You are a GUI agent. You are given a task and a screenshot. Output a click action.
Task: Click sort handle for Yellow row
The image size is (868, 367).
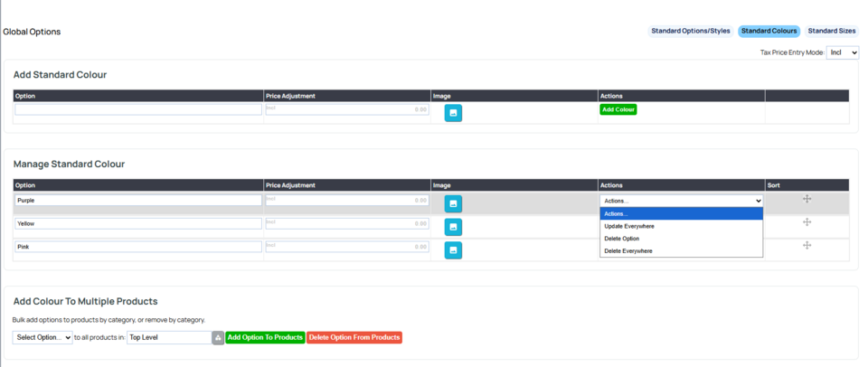click(x=807, y=222)
